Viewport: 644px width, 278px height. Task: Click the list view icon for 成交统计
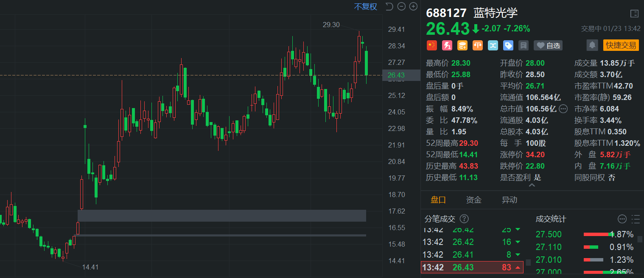coord(636,219)
